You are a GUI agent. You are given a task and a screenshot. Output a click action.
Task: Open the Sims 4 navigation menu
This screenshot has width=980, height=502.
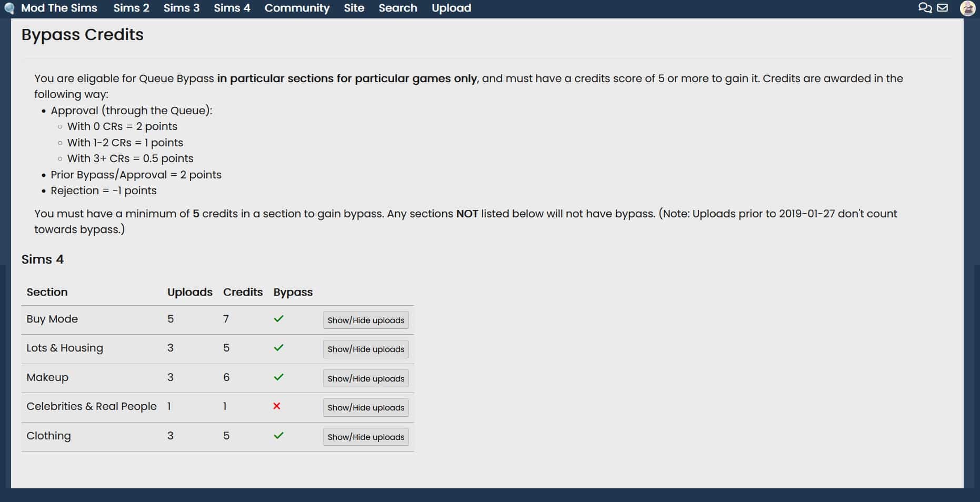pos(232,8)
